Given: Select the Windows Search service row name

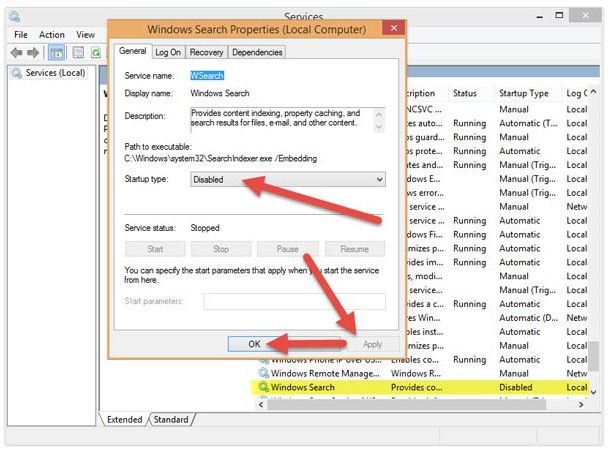Looking at the screenshot, I should pyautogui.click(x=303, y=387).
